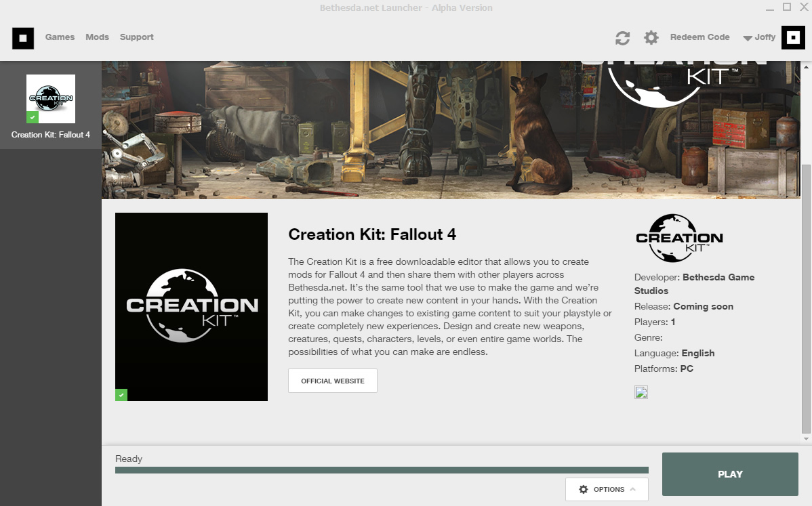Open the Support menu
Image resolution: width=812 pixels, height=506 pixels.
point(137,37)
